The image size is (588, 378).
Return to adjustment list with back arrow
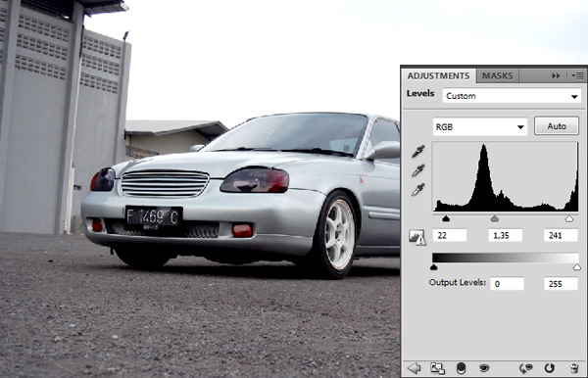[x=414, y=368]
